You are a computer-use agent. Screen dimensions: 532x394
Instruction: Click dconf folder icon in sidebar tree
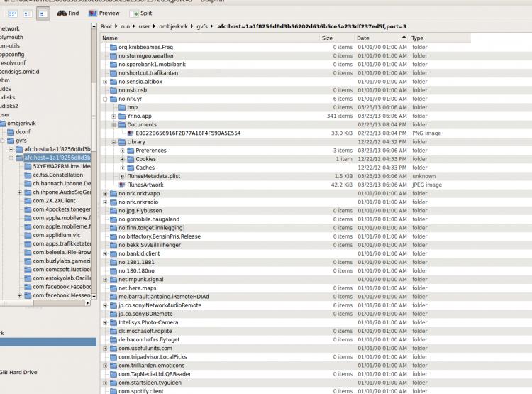point(11,132)
